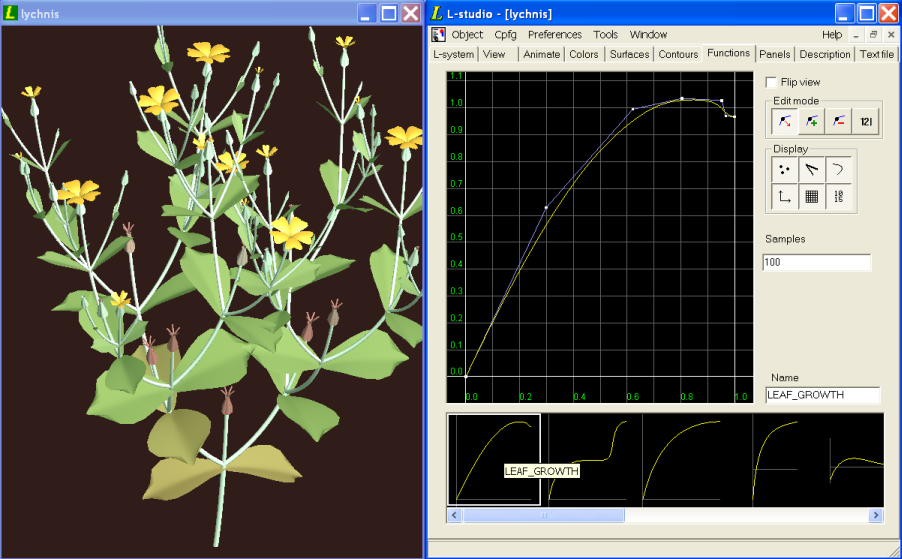Click the L icon in lychnis window title bar

pyautogui.click(x=10, y=13)
